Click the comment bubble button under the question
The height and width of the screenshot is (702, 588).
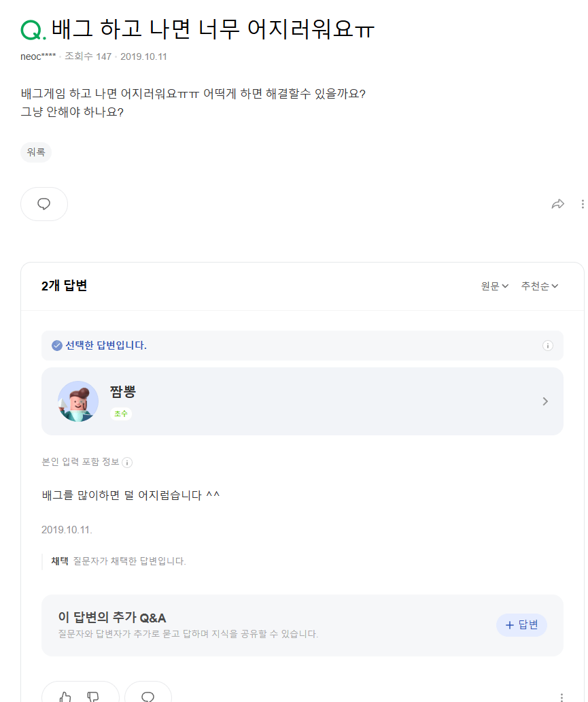[44, 204]
